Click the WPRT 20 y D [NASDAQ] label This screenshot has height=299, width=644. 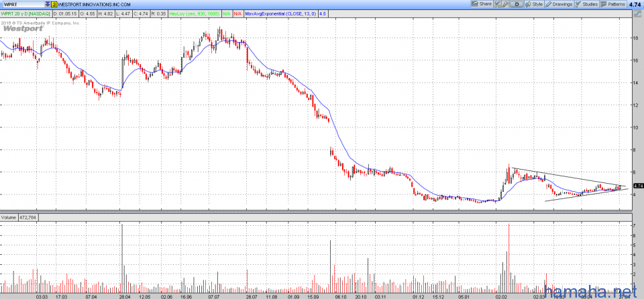coord(26,13)
